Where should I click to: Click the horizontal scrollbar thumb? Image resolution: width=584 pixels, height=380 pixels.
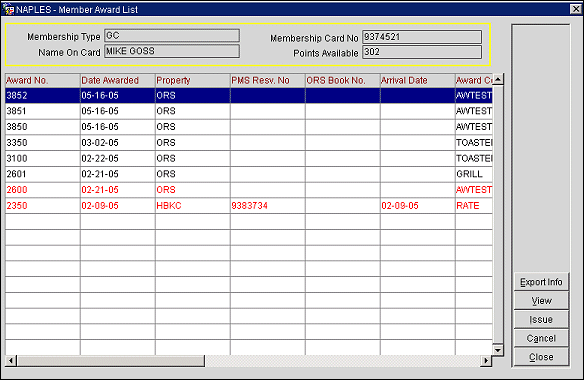coord(111,361)
